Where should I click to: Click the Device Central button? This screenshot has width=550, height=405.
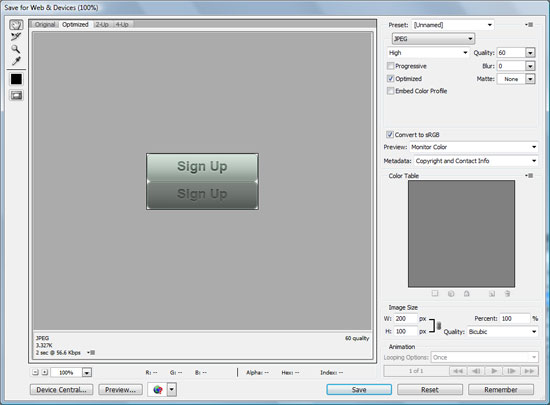pos(61,390)
